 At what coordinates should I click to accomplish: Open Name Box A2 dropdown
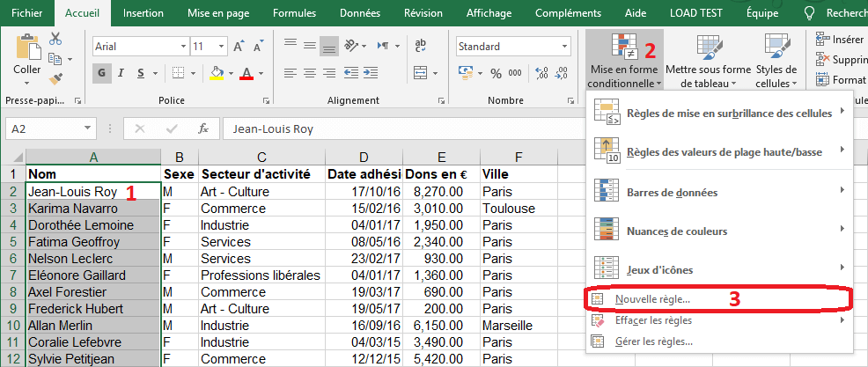point(87,129)
